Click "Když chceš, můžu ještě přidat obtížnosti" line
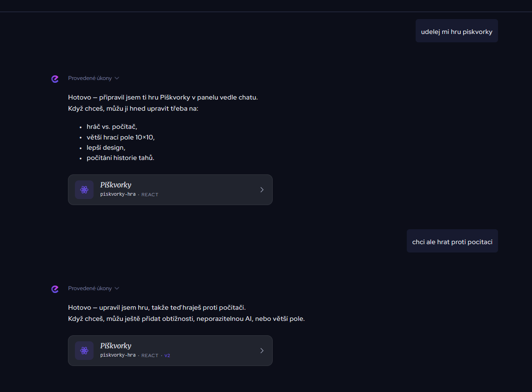The width and height of the screenshot is (532, 392). 186,319
